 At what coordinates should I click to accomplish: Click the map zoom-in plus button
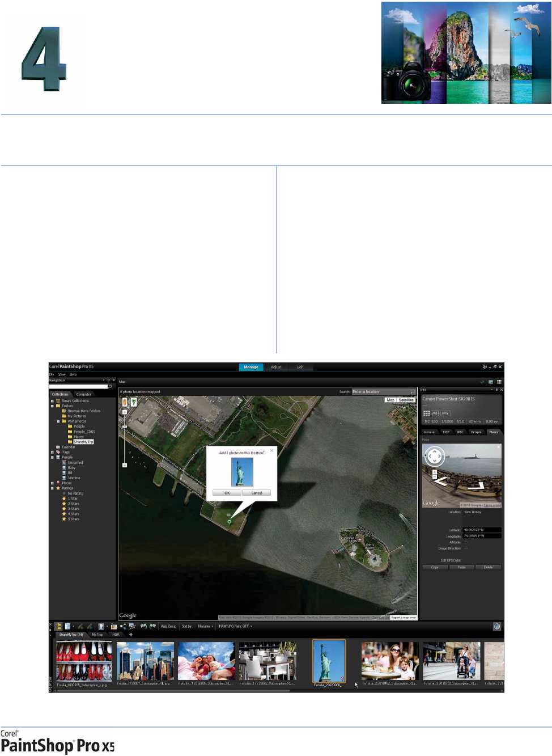[x=125, y=412]
